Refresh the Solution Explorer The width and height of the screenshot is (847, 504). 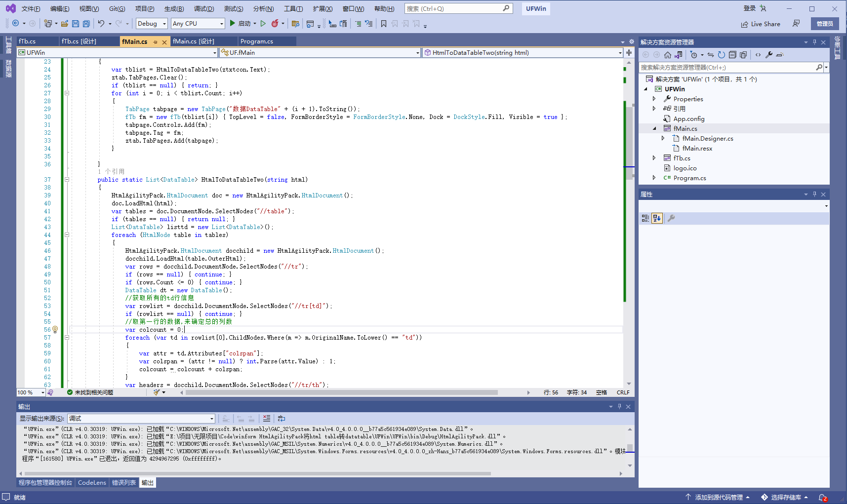pyautogui.click(x=722, y=55)
